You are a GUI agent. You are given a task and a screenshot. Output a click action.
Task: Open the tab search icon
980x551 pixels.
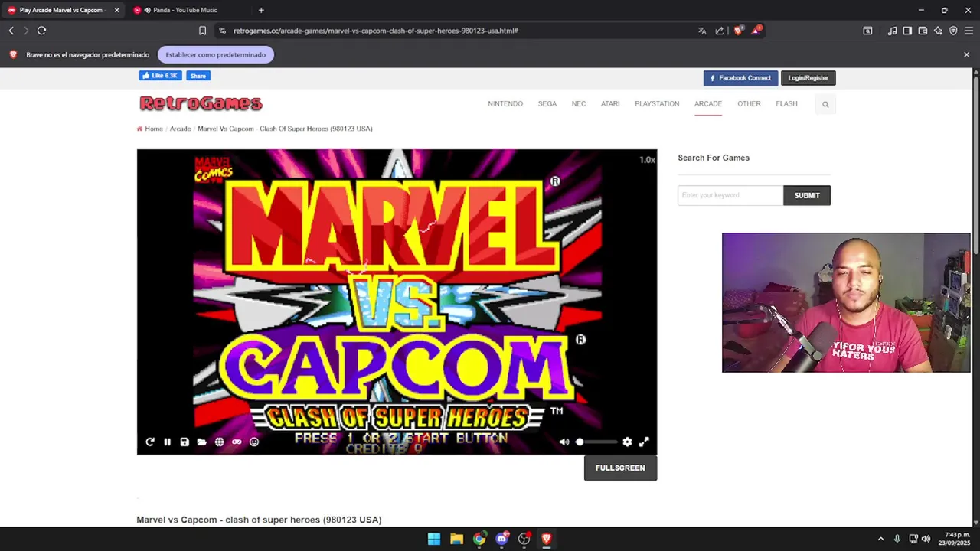tap(867, 31)
